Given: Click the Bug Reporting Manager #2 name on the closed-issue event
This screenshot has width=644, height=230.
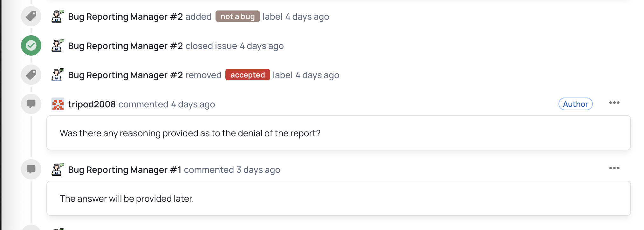Looking at the screenshot, I should (125, 46).
